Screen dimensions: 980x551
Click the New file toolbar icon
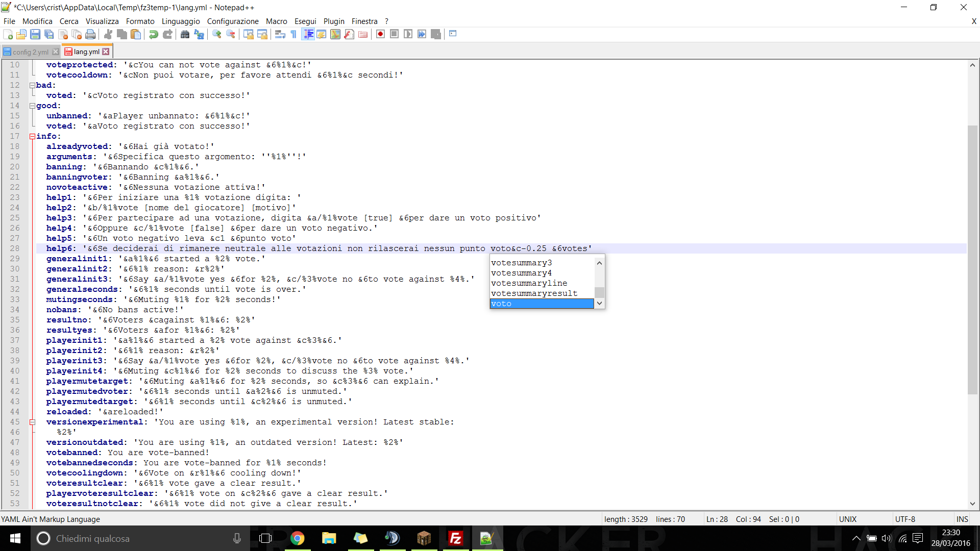[8, 34]
